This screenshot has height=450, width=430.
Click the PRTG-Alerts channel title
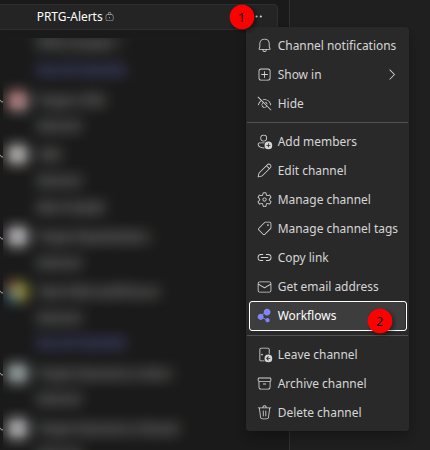69,17
